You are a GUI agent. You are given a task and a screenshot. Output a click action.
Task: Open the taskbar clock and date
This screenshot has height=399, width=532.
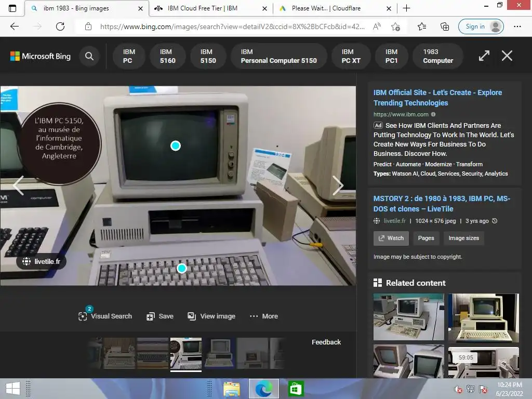tap(509, 389)
